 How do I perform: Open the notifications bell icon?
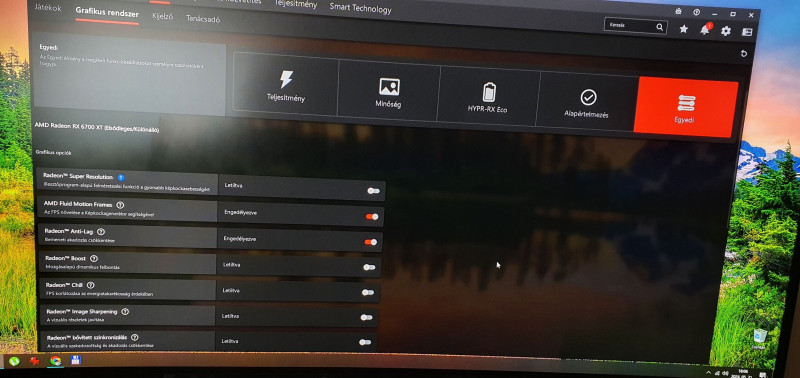click(705, 30)
